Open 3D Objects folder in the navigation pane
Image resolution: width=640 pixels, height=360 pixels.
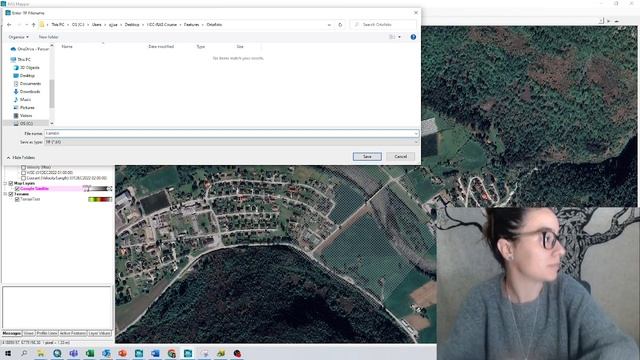[27, 68]
